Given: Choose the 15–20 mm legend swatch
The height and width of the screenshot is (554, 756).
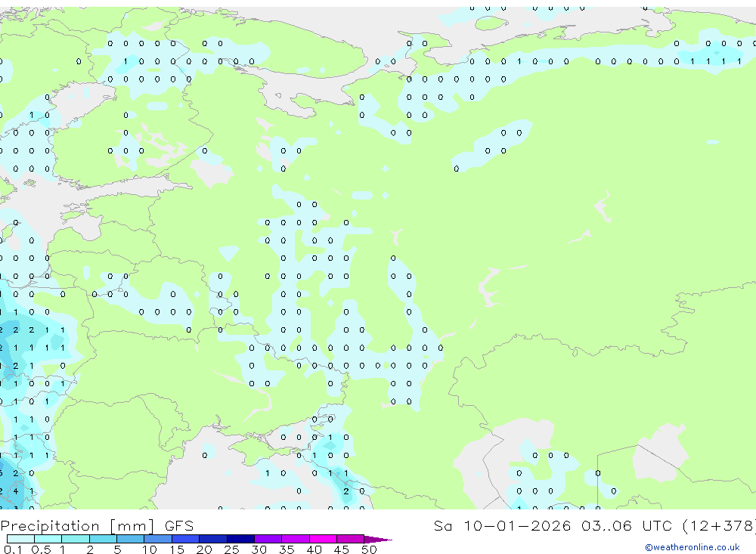Looking at the screenshot, I should tap(186, 539).
